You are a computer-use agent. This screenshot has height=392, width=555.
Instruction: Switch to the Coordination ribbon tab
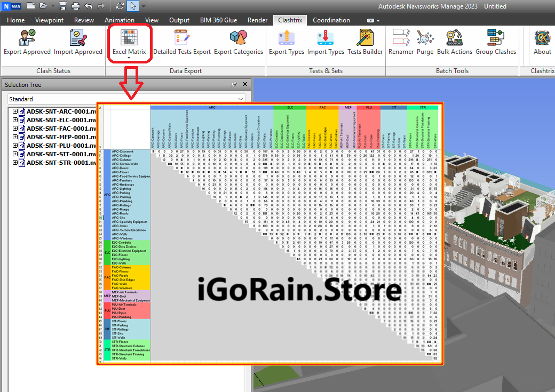tap(331, 20)
